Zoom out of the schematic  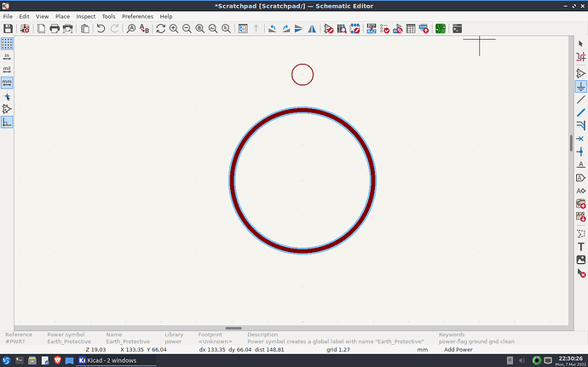pyautogui.click(x=187, y=28)
